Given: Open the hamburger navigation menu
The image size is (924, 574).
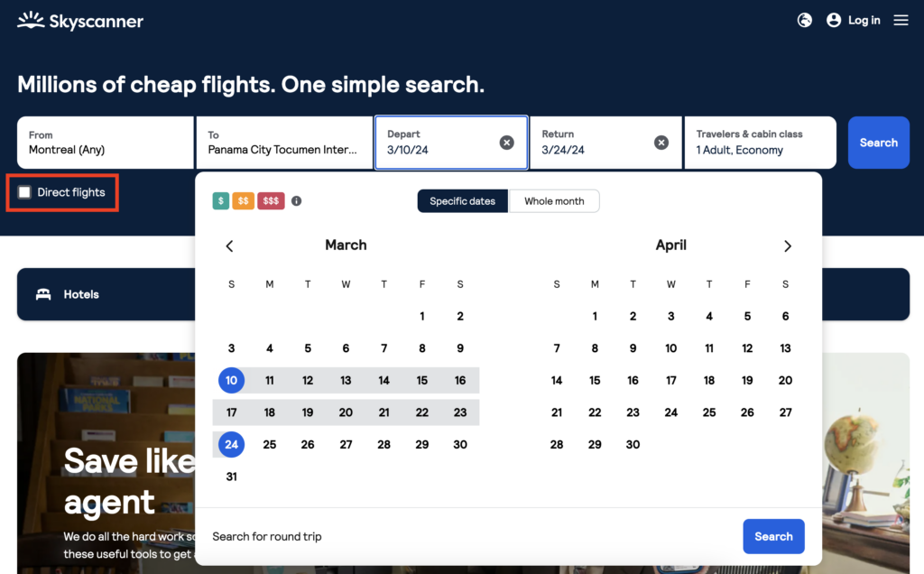Looking at the screenshot, I should tap(901, 20).
